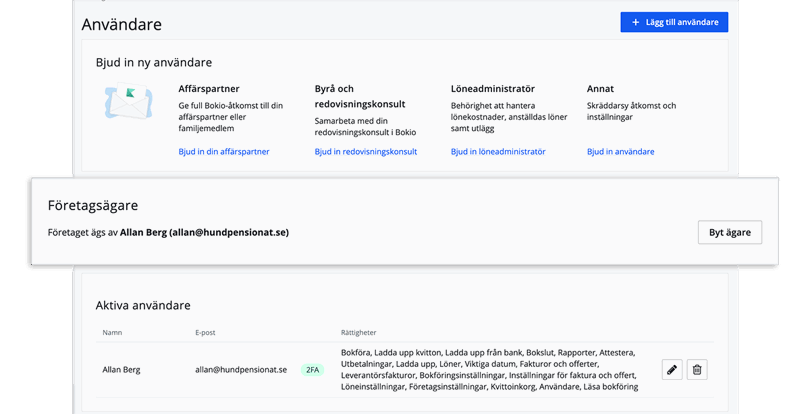Click the Affärspartner heading

click(208, 89)
